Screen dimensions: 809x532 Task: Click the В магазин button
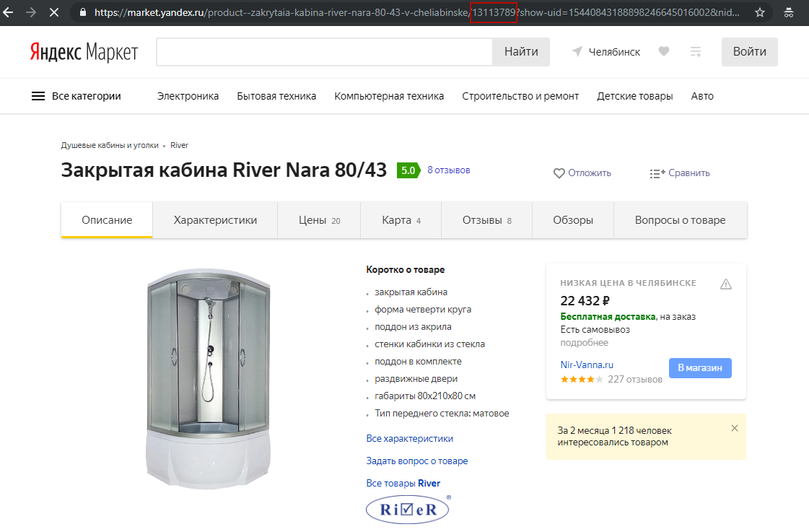pyautogui.click(x=700, y=368)
